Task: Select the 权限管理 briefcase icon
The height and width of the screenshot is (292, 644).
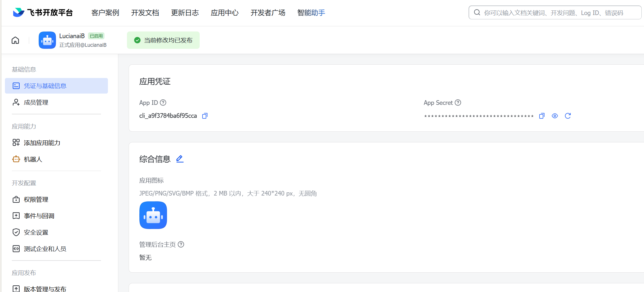Action: pyautogui.click(x=16, y=199)
